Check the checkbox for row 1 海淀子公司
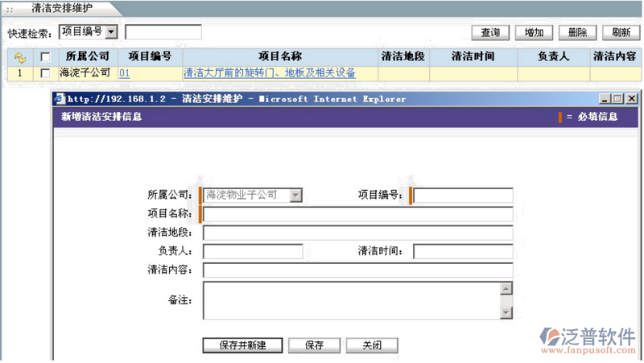 (x=45, y=73)
